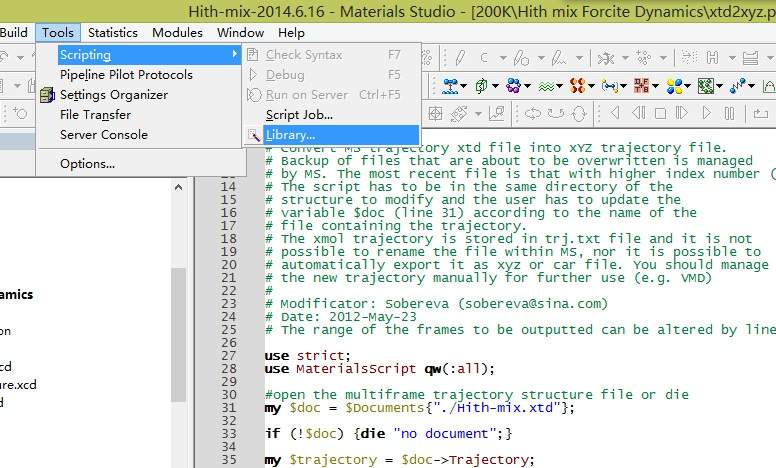Open the bracketed polymer chain module icon
The width and height of the screenshot is (776, 468).
pyautogui.click(x=610, y=87)
